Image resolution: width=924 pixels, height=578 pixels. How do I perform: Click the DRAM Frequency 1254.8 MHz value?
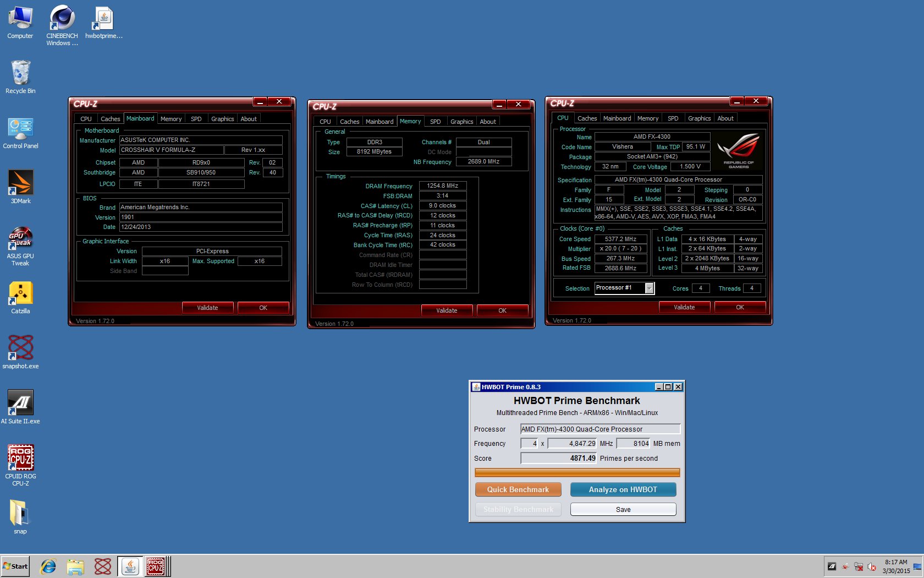[x=443, y=186]
